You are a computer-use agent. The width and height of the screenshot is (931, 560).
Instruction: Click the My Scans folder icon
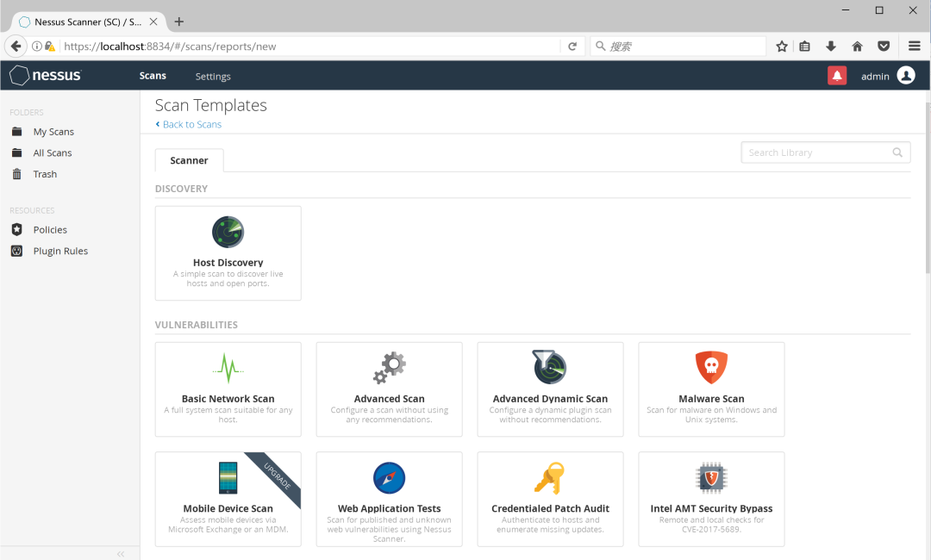pos(16,132)
